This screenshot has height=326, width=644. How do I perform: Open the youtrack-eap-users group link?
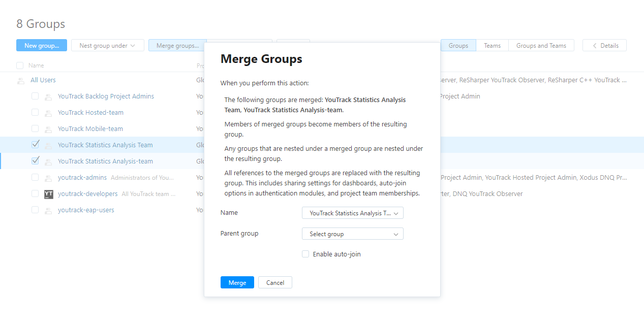pos(86,210)
